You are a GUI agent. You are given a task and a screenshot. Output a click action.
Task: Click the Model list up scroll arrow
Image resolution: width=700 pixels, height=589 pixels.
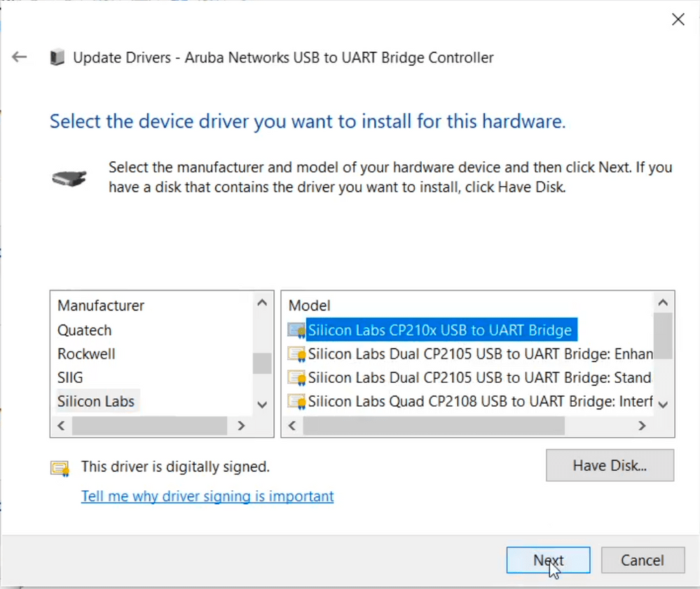point(662,302)
